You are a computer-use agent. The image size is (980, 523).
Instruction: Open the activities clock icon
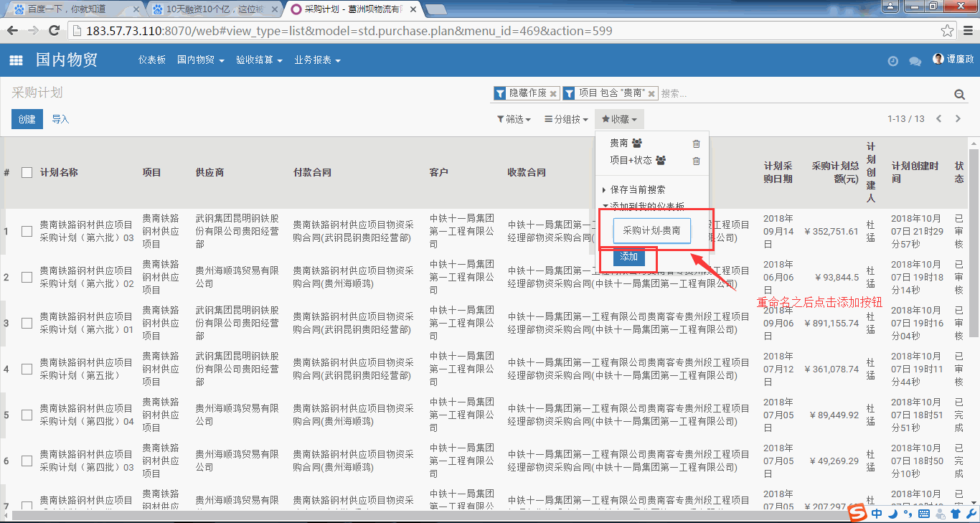(892, 62)
